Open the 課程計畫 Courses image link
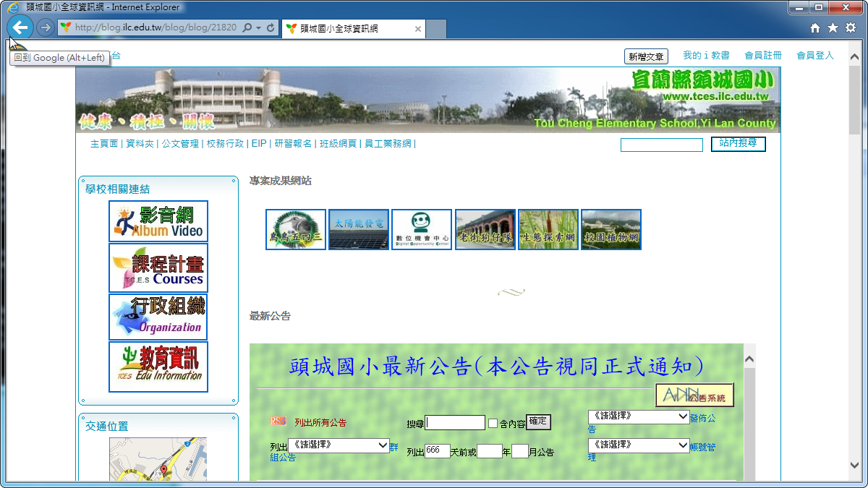868x488 pixels. coord(158,267)
